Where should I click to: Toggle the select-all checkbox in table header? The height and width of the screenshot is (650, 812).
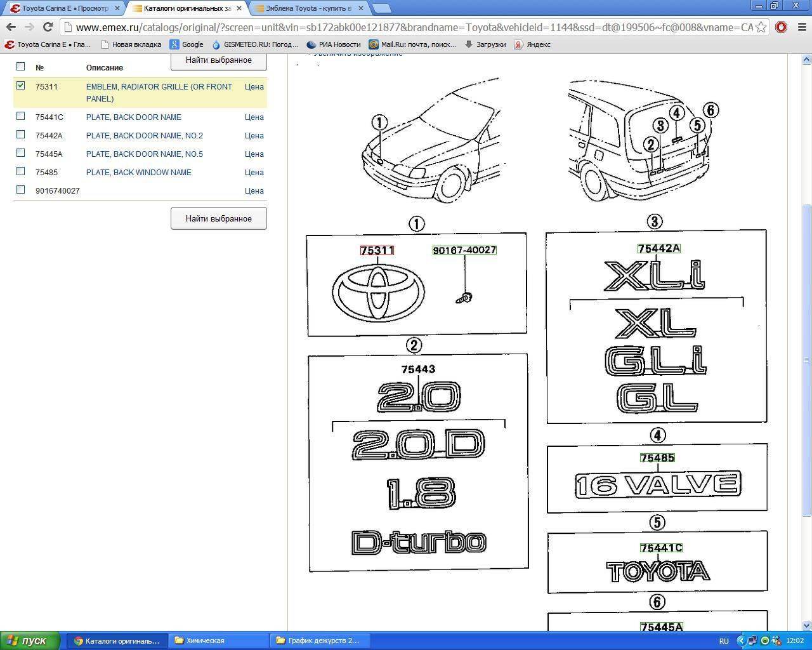tap(21, 67)
